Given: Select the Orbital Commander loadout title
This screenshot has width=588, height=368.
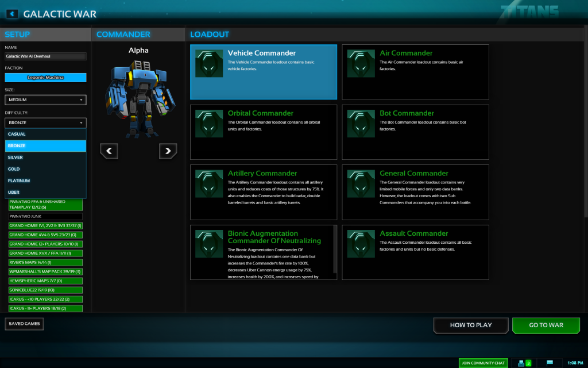Looking at the screenshot, I should pyautogui.click(x=261, y=113).
